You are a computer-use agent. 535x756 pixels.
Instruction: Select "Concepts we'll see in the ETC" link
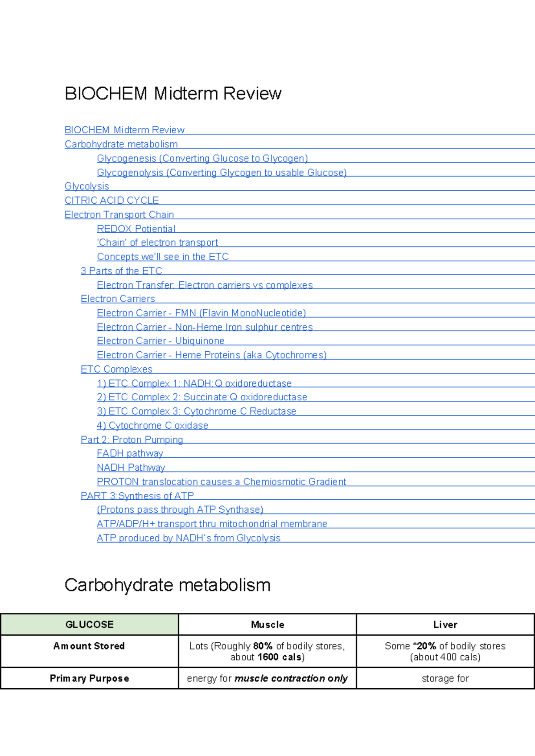pyautogui.click(x=163, y=257)
